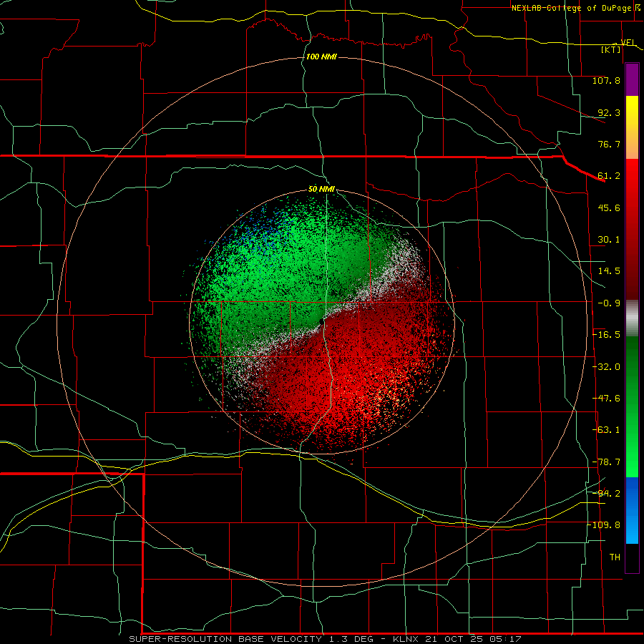Image resolution: width=644 pixels, height=644 pixels.
Task: Select the 45.6 legend value
Action: tap(609, 208)
